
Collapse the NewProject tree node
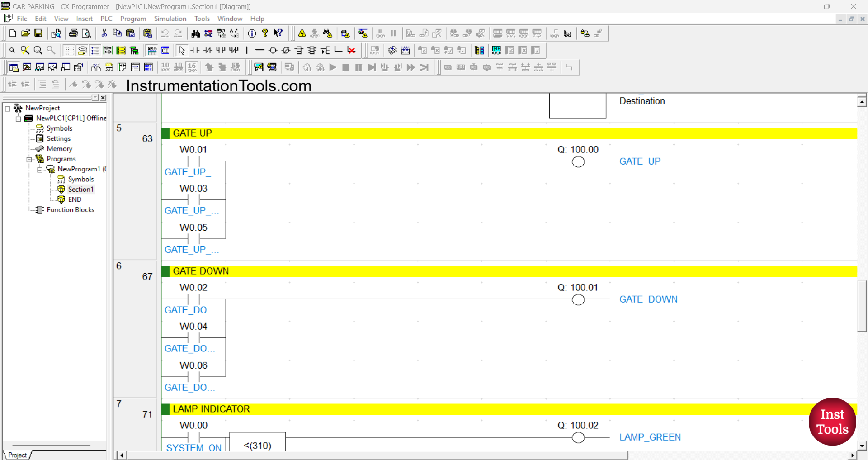click(8, 109)
